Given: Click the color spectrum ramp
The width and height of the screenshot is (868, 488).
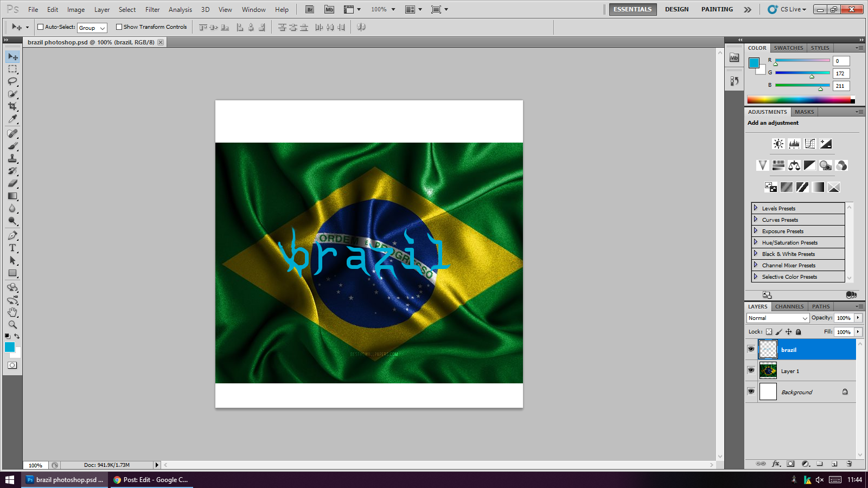Looking at the screenshot, I should (799, 100).
